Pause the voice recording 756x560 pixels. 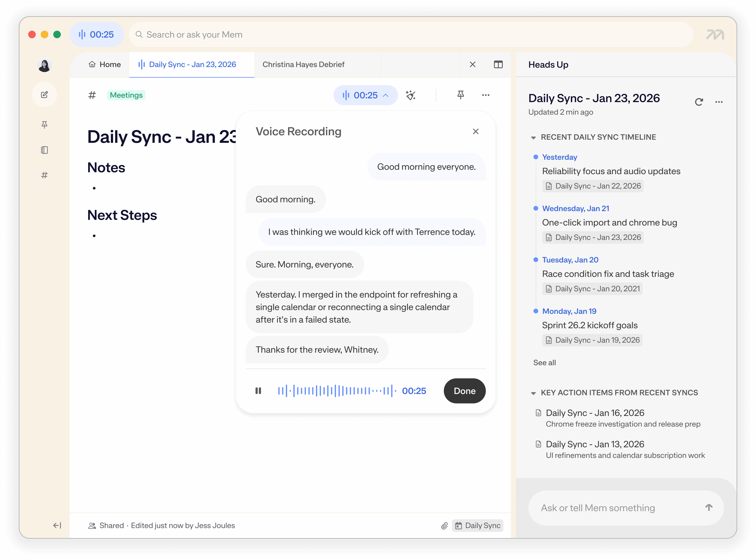(x=258, y=391)
